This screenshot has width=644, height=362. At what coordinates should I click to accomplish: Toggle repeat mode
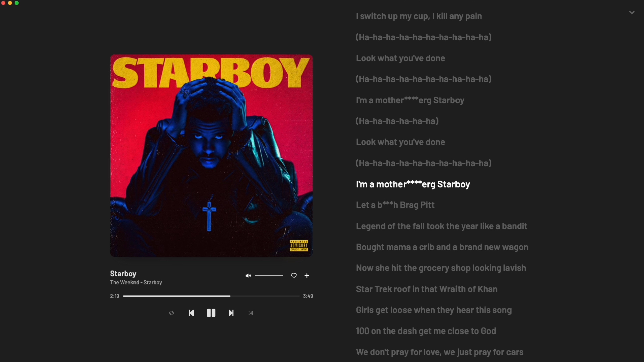pyautogui.click(x=171, y=313)
